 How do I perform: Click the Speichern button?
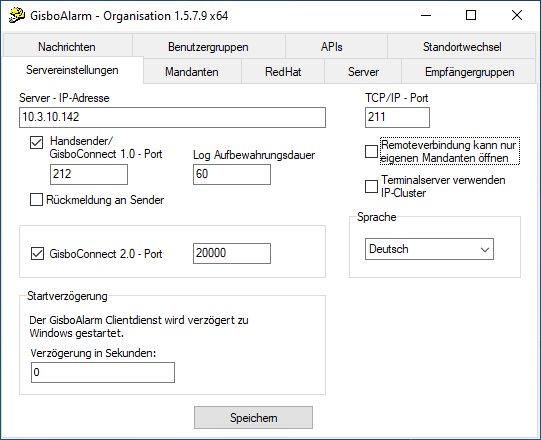point(253,418)
